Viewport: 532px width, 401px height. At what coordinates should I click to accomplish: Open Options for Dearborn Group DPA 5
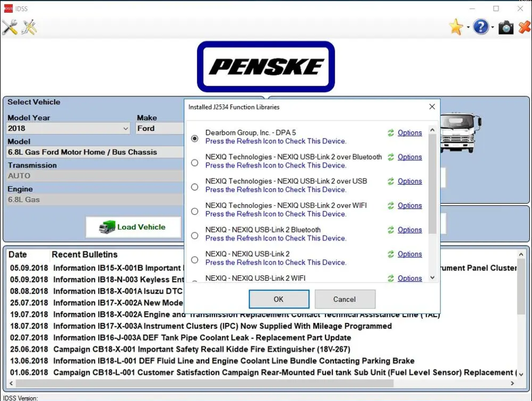point(409,133)
